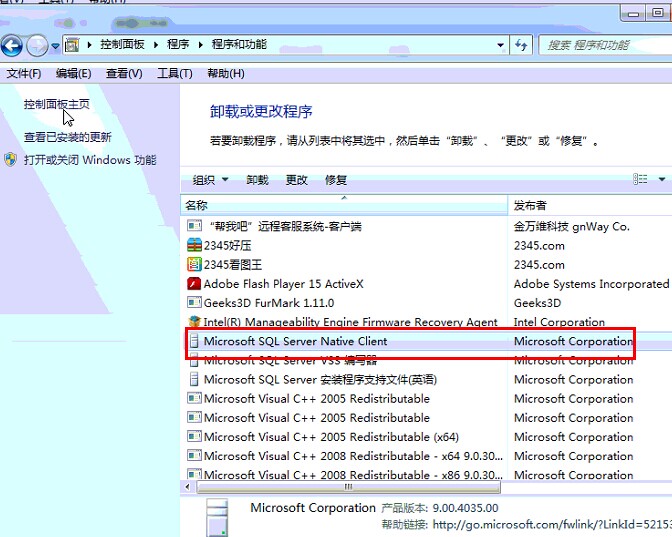Click the 搜索 程序和功能 search box
Image resolution: width=672 pixels, height=537 pixels.
605,45
